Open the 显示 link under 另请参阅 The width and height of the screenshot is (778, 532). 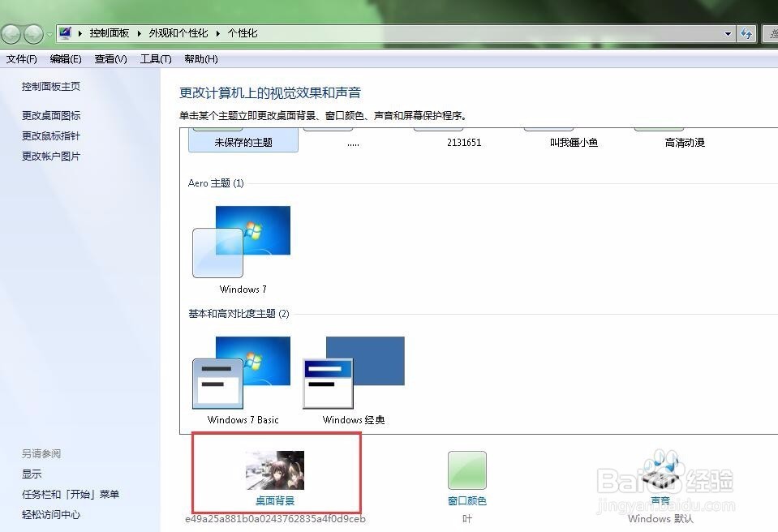32,474
